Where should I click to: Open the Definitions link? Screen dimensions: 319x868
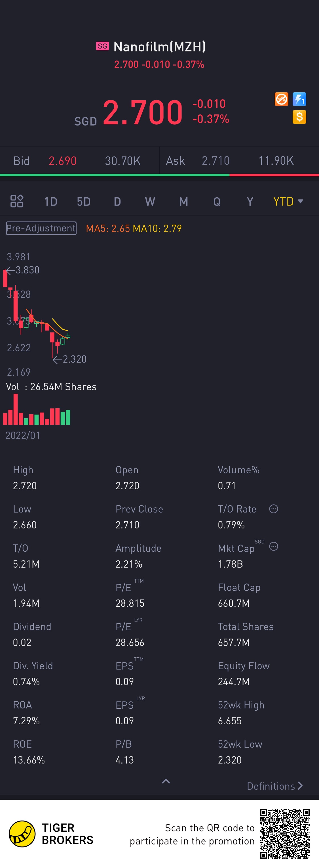[274, 786]
